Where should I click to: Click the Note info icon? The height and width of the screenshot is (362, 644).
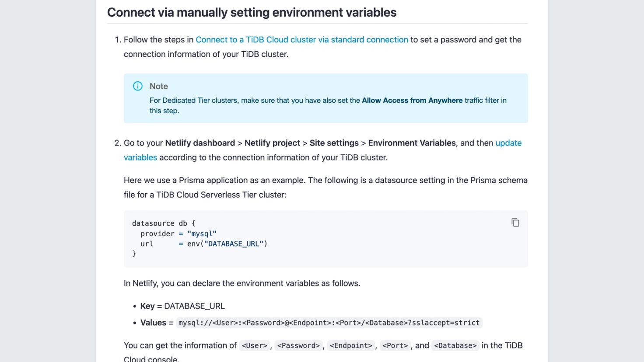pos(138,86)
